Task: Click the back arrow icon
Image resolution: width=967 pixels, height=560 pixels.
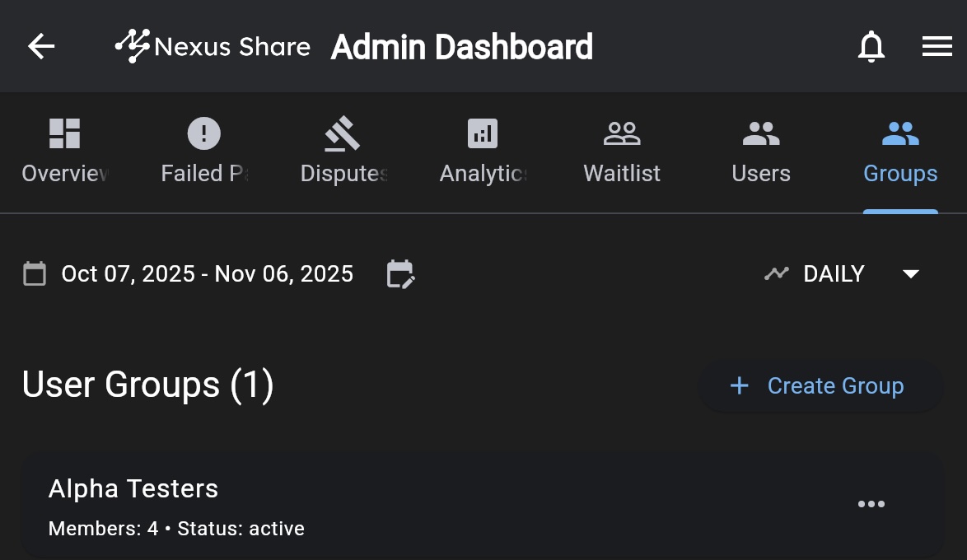Action: 41,46
